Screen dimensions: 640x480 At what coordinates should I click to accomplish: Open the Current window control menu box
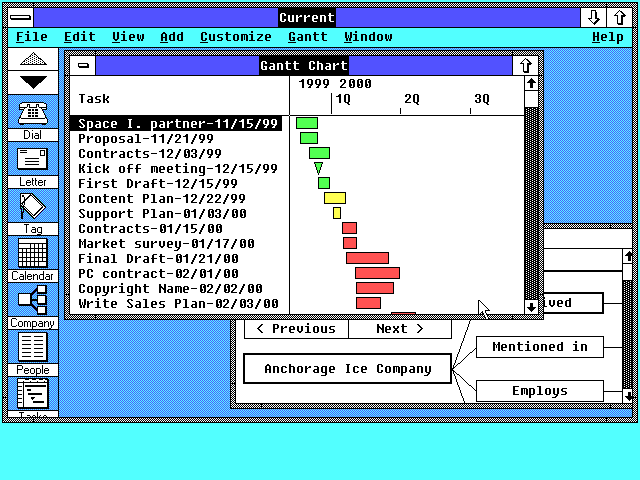(x=21, y=18)
